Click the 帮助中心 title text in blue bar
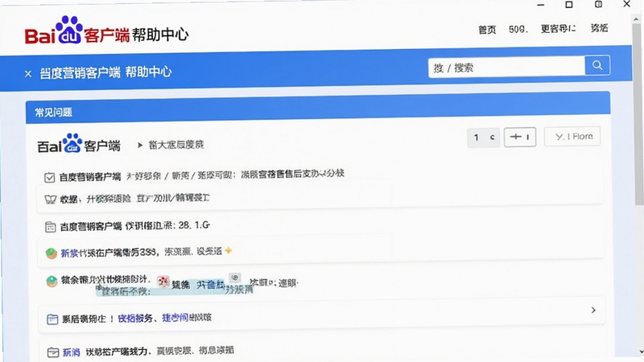The image size is (644, 362). pos(148,72)
